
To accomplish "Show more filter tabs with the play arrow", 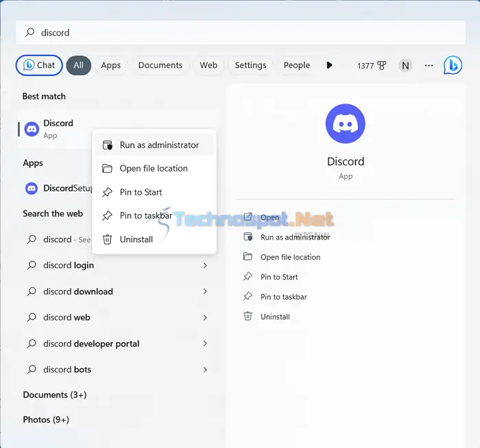I will (x=329, y=65).
